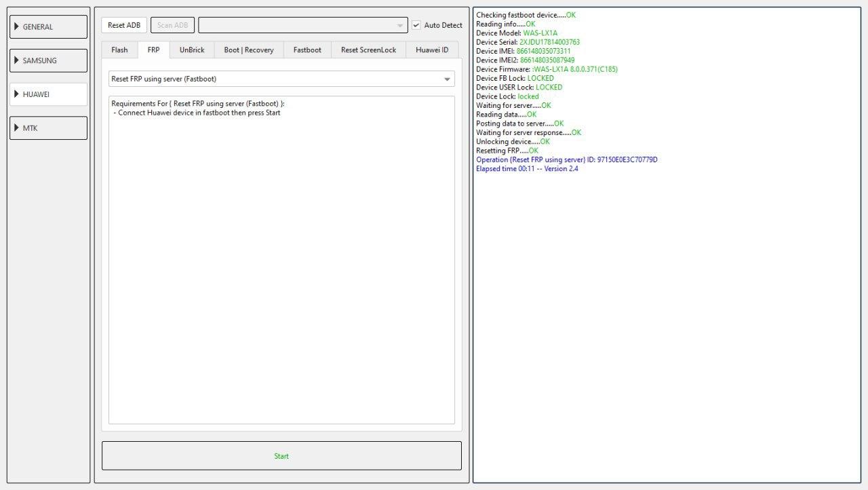Click the Device Firmware WAS-LX1A 8.0.0.371 line
The image size is (868, 490).
tap(547, 69)
